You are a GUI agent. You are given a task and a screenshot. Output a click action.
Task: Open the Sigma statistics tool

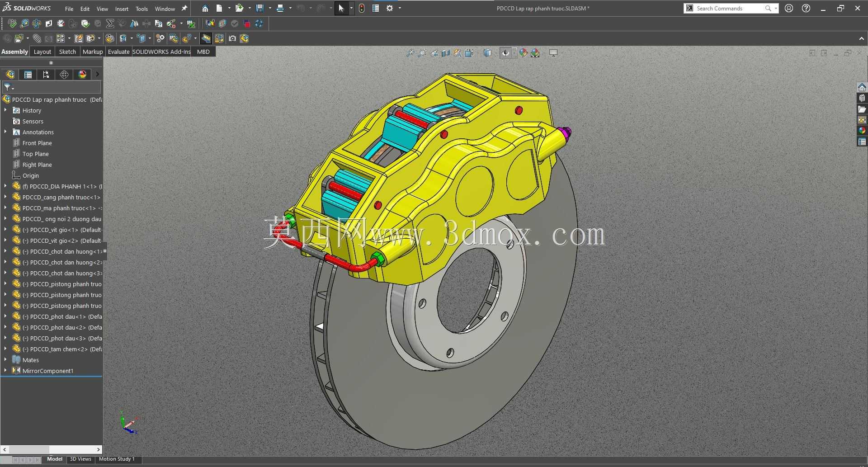pyautogui.click(x=110, y=24)
